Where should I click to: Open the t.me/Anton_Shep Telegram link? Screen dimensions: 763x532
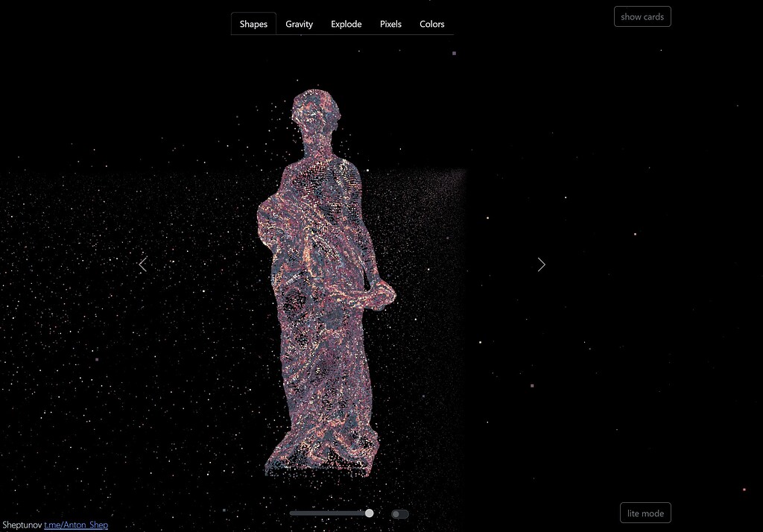pyautogui.click(x=75, y=525)
